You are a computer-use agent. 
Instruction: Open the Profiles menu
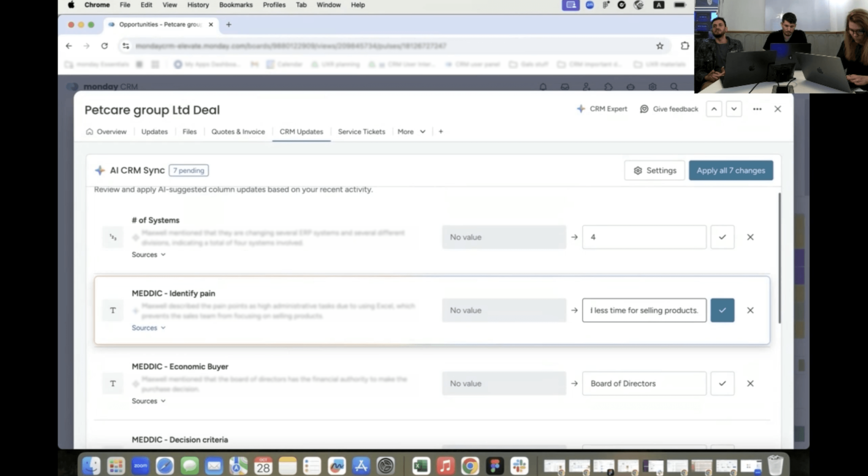(274, 5)
